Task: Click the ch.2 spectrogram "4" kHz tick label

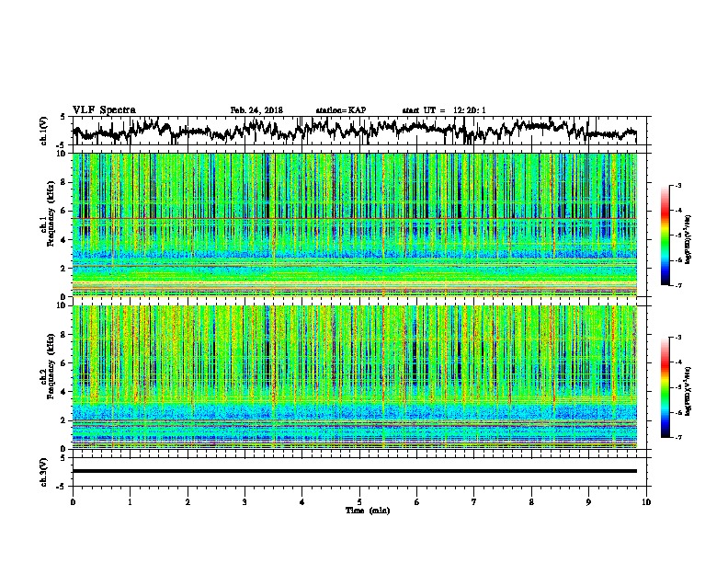Action: [x=64, y=392]
